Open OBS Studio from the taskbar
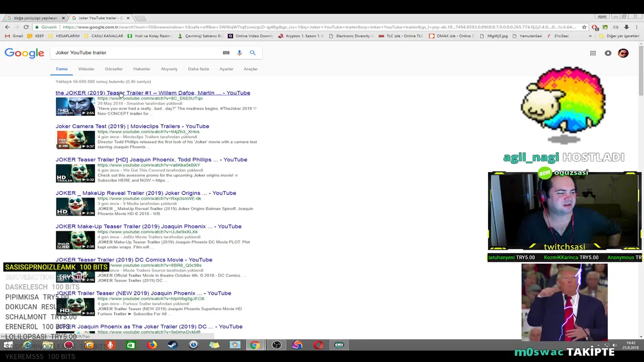 pyautogui.click(x=276, y=345)
